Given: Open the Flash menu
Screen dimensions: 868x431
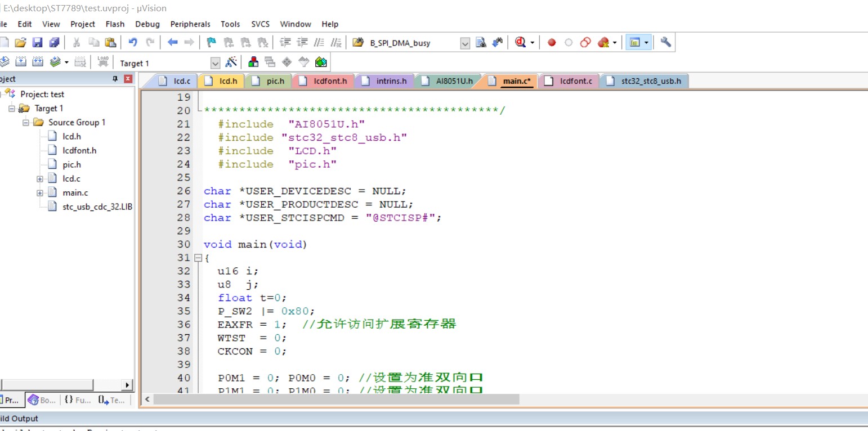Looking at the screenshot, I should (115, 24).
